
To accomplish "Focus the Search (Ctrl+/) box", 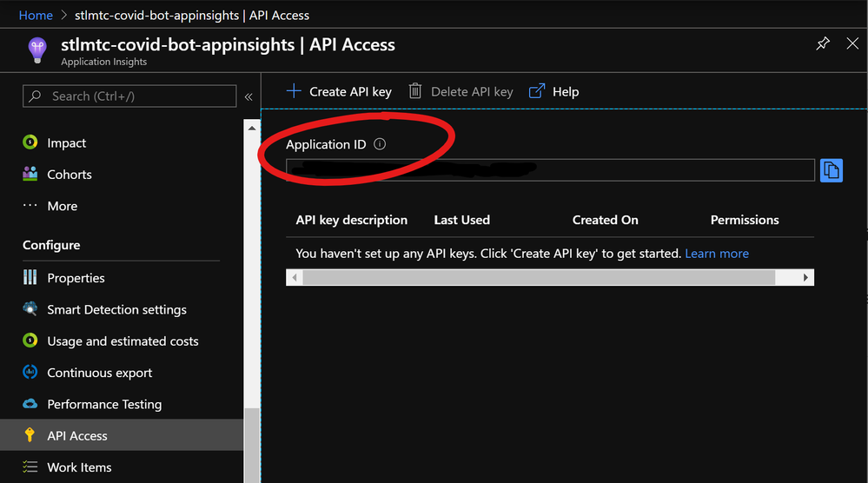I will coord(129,96).
